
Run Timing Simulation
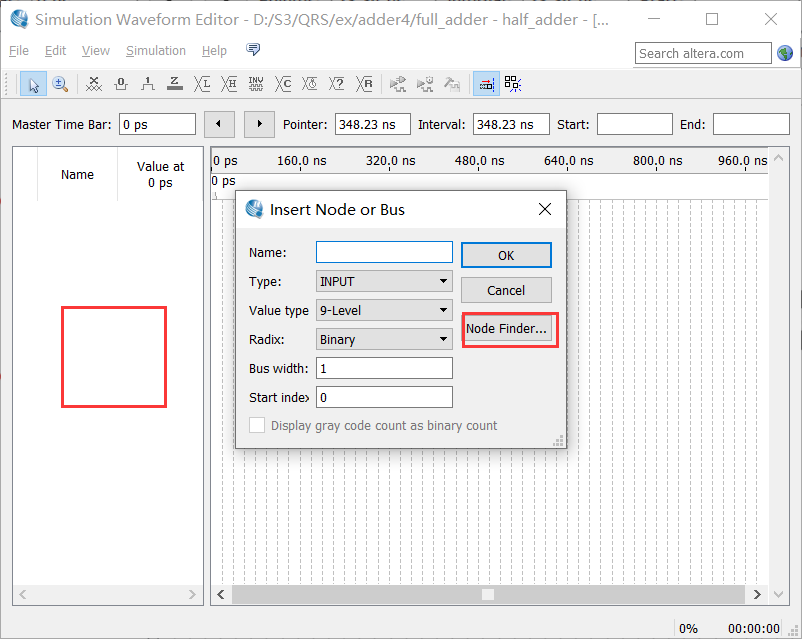tap(425, 84)
